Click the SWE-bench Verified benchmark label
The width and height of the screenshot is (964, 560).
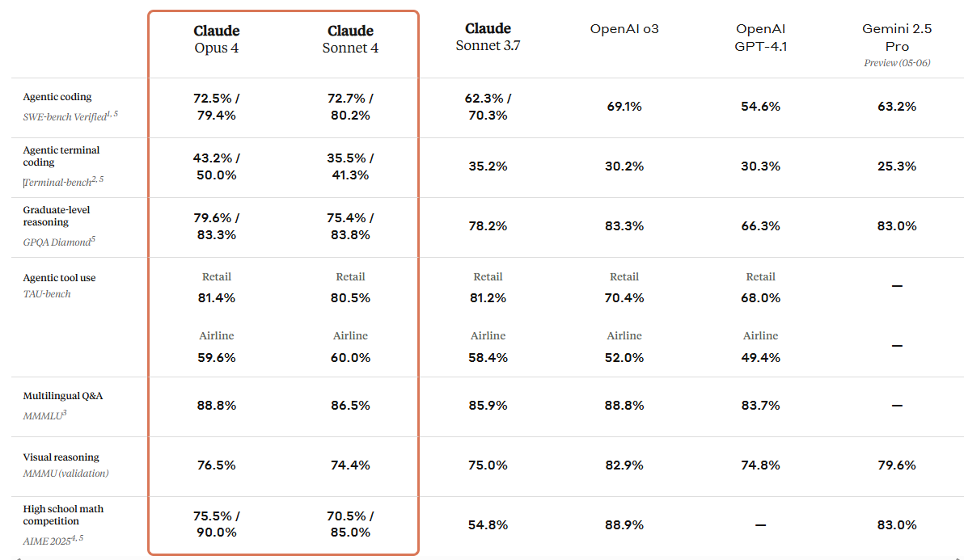click(65, 116)
